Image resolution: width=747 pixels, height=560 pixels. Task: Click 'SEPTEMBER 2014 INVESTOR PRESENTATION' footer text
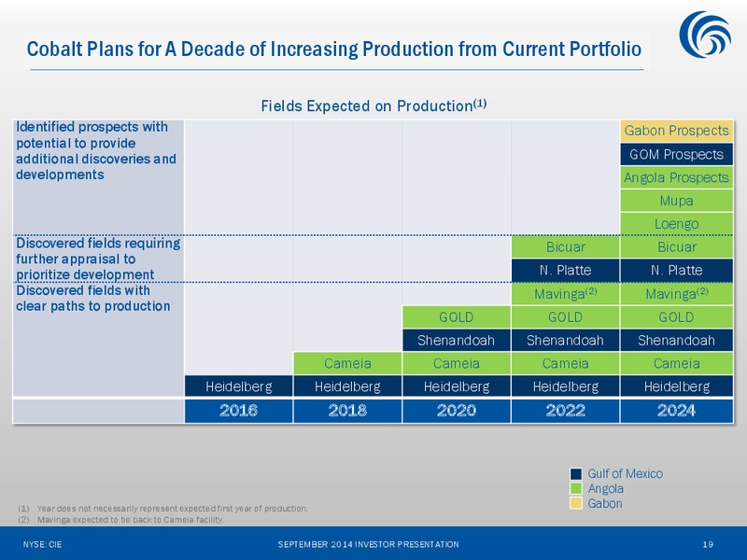click(368, 544)
